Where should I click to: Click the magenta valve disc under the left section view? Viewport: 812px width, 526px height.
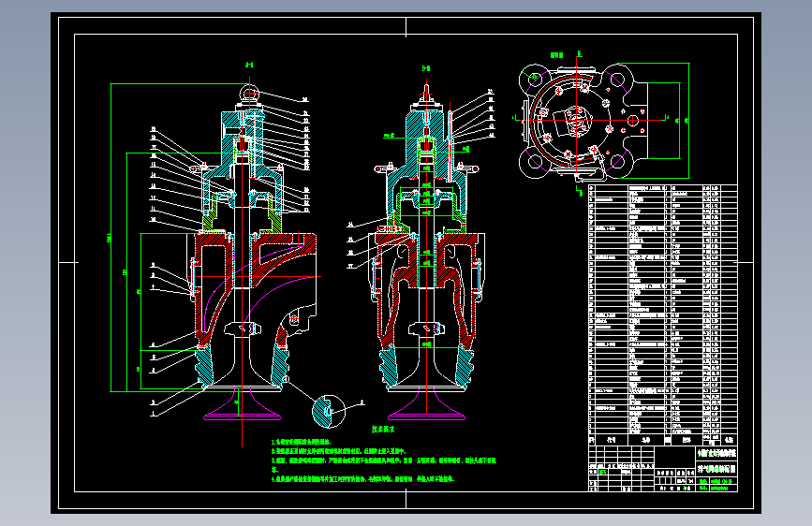pos(243,403)
